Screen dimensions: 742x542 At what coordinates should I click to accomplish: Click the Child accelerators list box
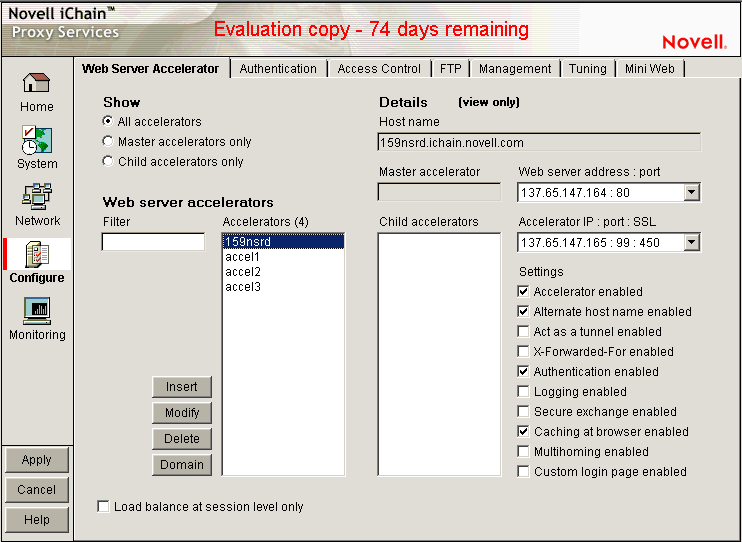click(439, 354)
